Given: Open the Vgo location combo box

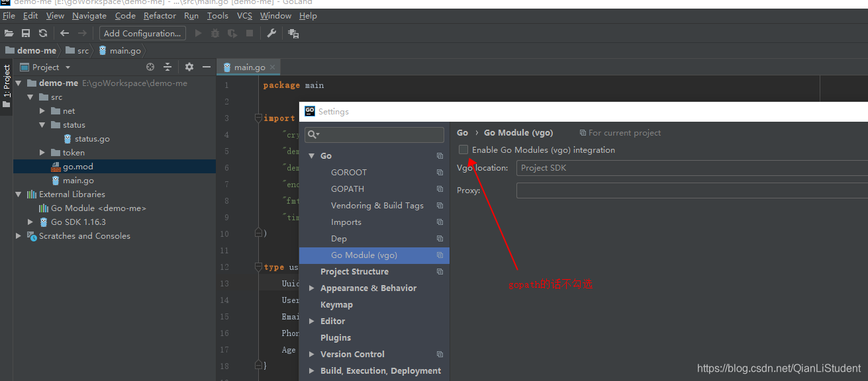Looking at the screenshot, I should [692, 168].
